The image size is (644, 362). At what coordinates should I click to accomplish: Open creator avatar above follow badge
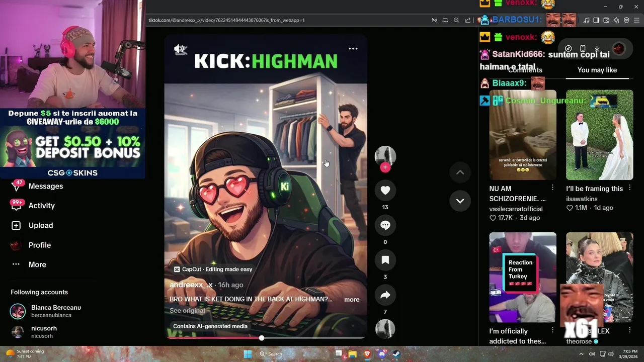coord(385,155)
